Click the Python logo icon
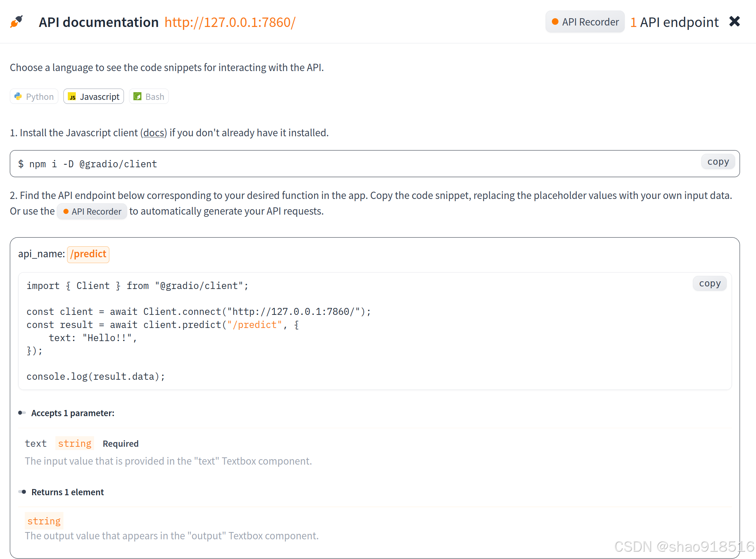This screenshot has height=559, width=756. coord(18,96)
